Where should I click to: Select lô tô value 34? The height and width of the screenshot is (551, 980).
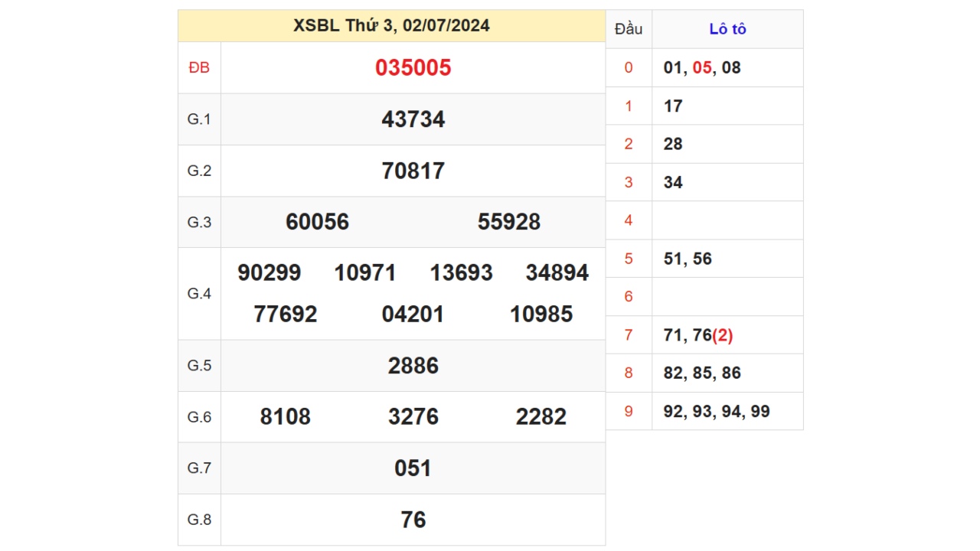(673, 182)
